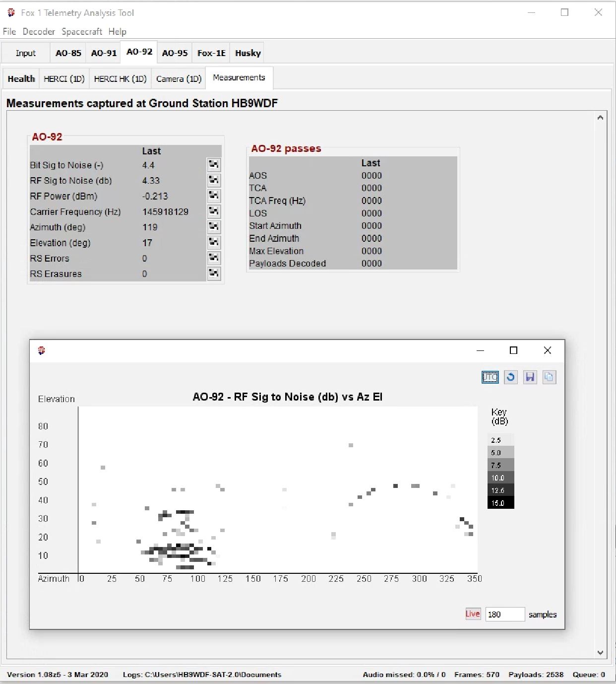Open graph for Elevation (deg) row

214,242
